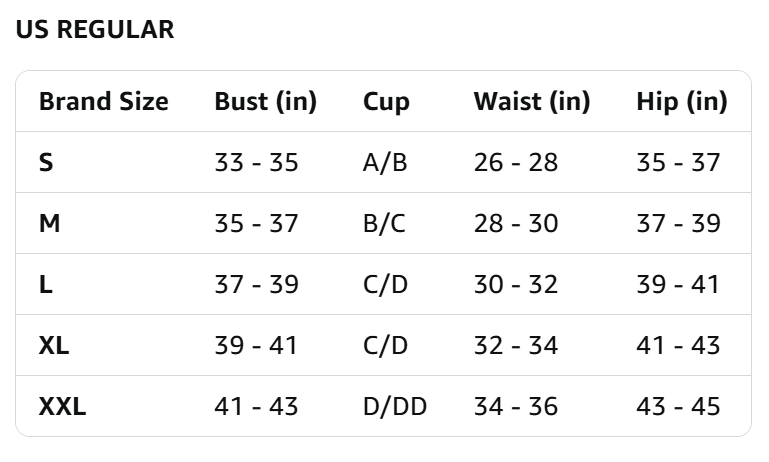Select the 33 - 35 bust value
Image resolution: width=769 pixels, height=462 pixels.
(256, 162)
